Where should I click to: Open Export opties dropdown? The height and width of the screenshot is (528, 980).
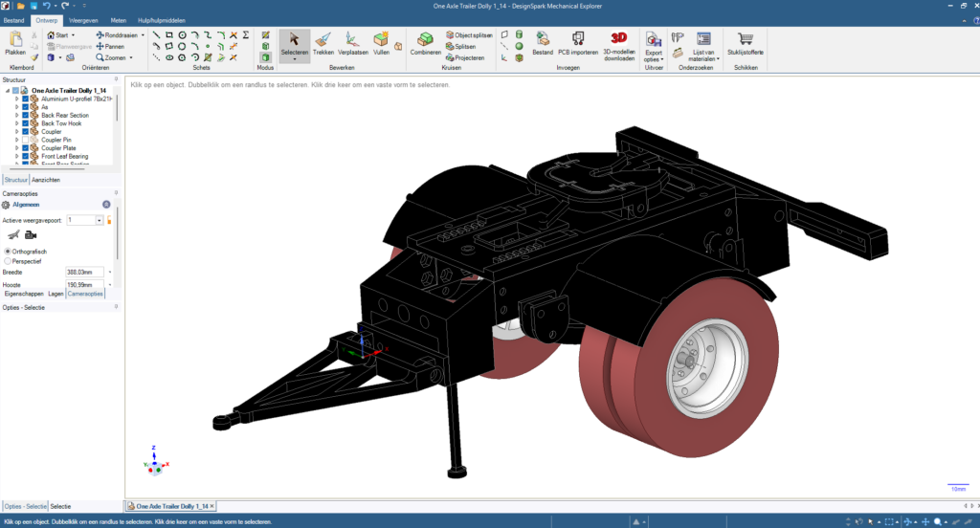coord(654,56)
